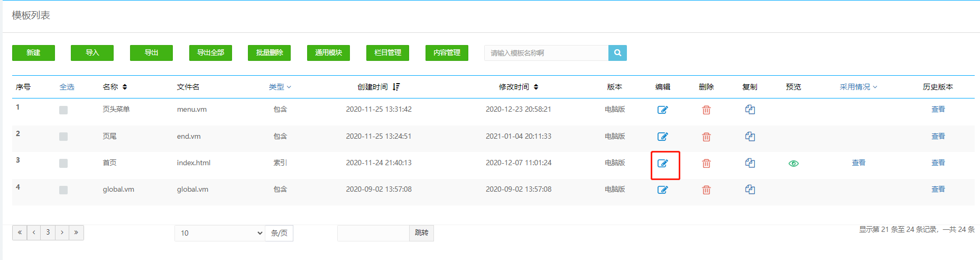Select the checkbox for global.vm row
980x260 pixels.
point(63,190)
